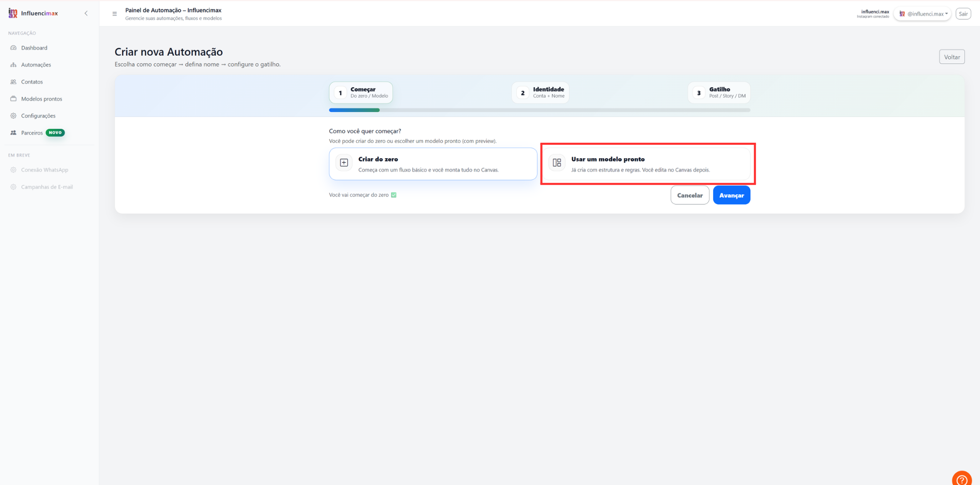This screenshot has height=485, width=980.
Task: Click the blue Avançar button
Action: [732, 195]
